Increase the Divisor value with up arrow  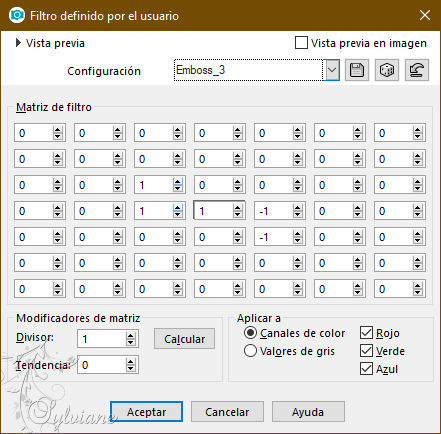(x=131, y=336)
